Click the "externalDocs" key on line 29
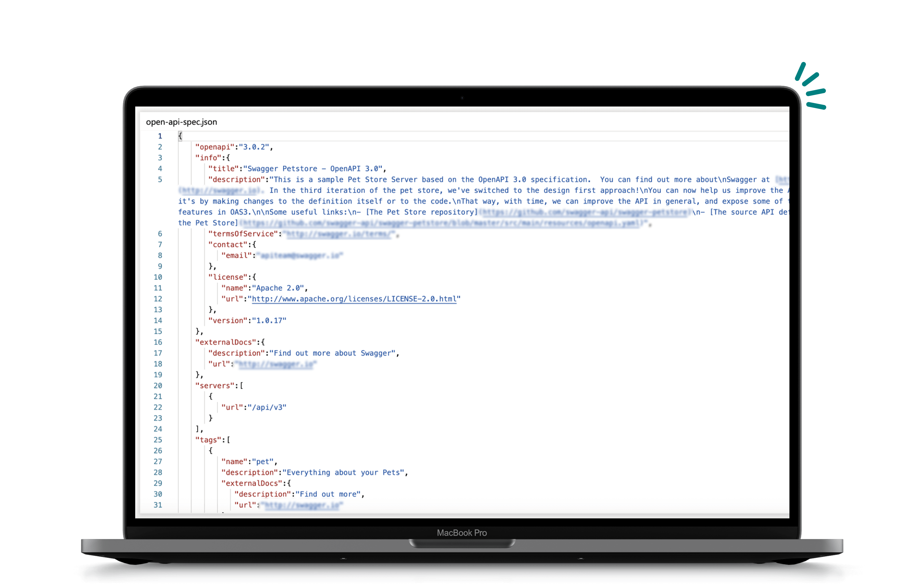Image resolution: width=924 pixels, height=587 pixels. [252, 483]
